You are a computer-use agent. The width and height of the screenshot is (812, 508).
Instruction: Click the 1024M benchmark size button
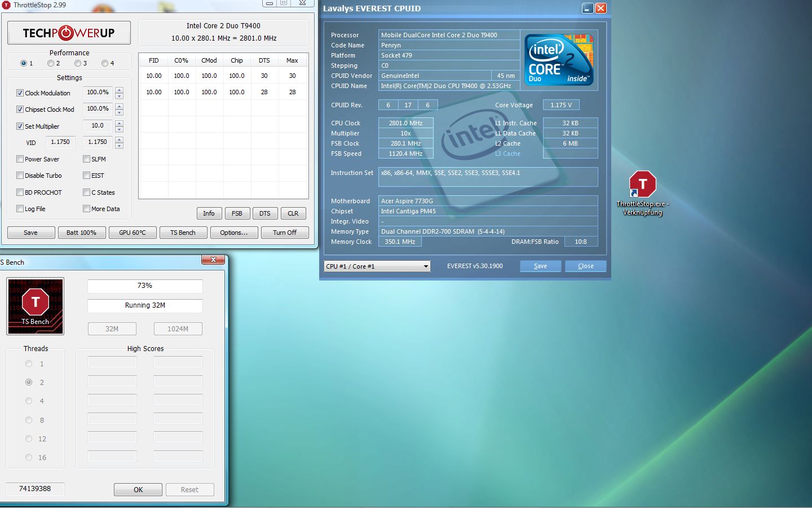pyautogui.click(x=178, y=329)
